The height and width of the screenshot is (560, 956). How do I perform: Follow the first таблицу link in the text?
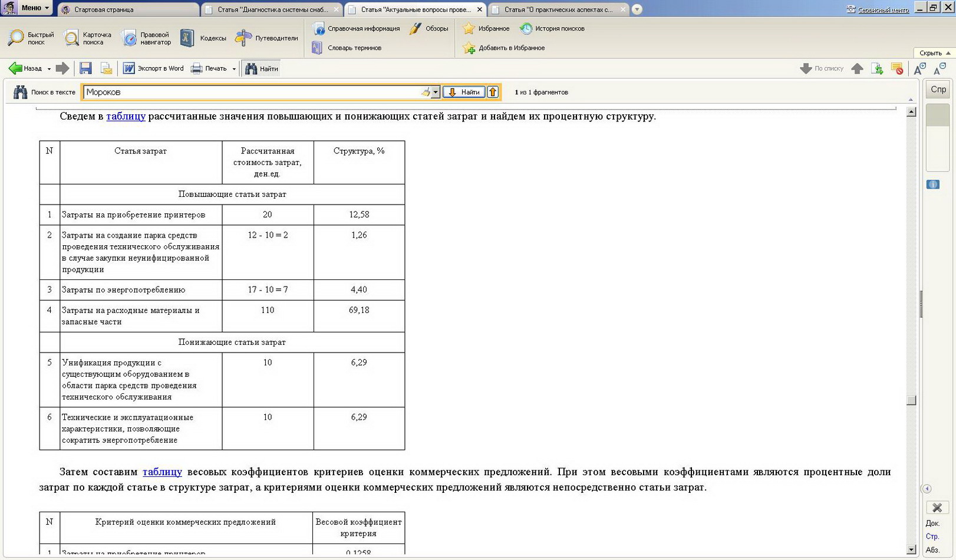[126, 116]
